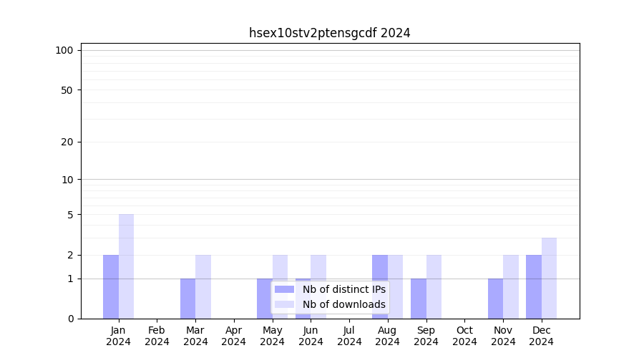Click the January 2024 downloads bar

(x=126, y=266)
